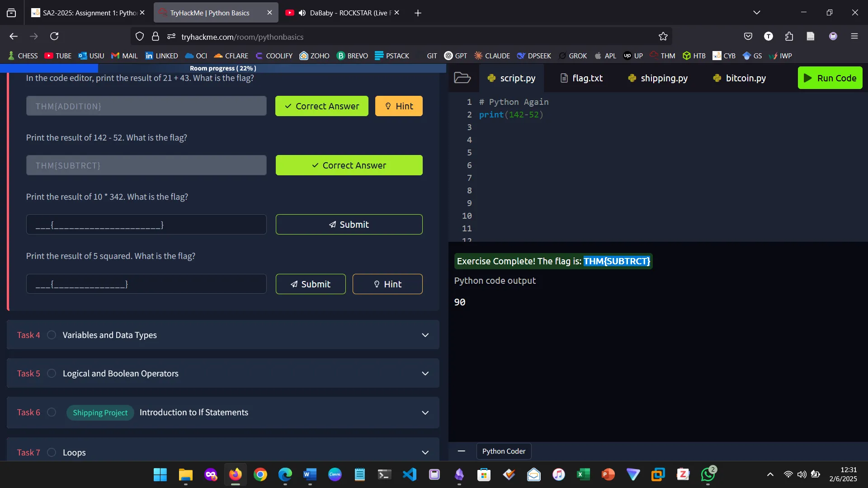
Task: Click the bookmark star in address bar
Action: pyautogui.click(x=663, y=37)
